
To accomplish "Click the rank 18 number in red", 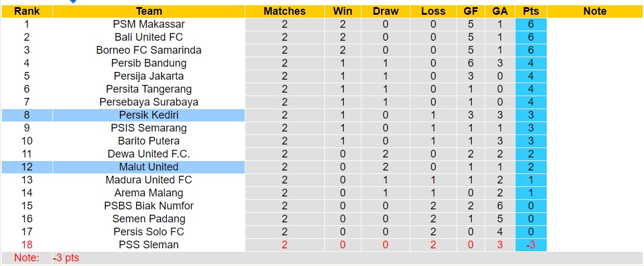I will (x=27, y=245).
